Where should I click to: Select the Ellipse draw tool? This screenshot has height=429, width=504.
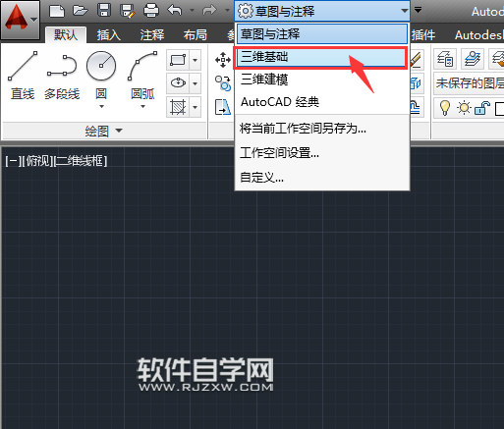coord(178,83)
